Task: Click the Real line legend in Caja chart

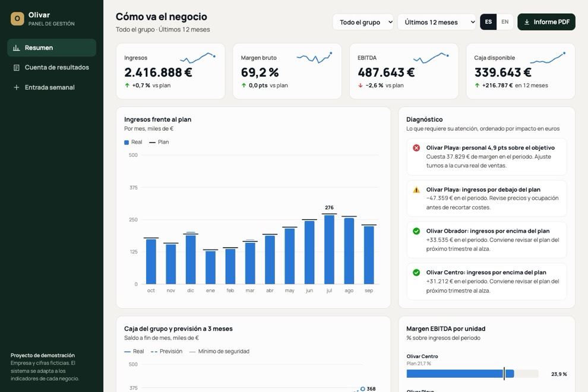Action: (x=128, y=352)
